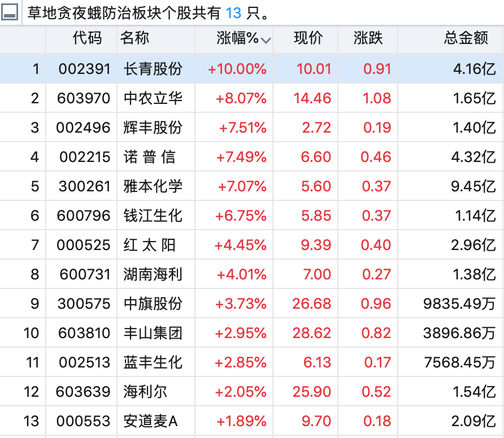
Task: Select stock 红太阳
Action: (x=150, y=245)
